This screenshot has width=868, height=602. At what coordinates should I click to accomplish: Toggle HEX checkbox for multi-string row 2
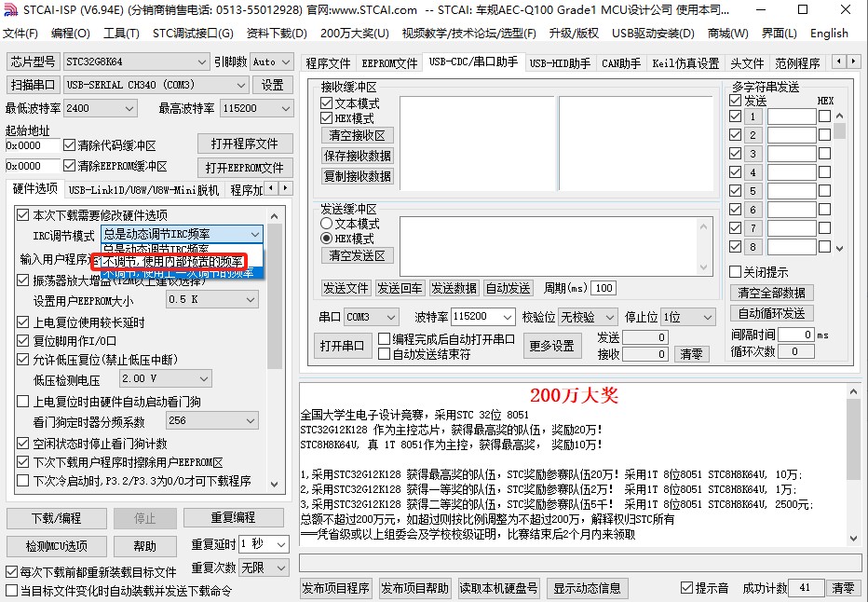point(825,134)
